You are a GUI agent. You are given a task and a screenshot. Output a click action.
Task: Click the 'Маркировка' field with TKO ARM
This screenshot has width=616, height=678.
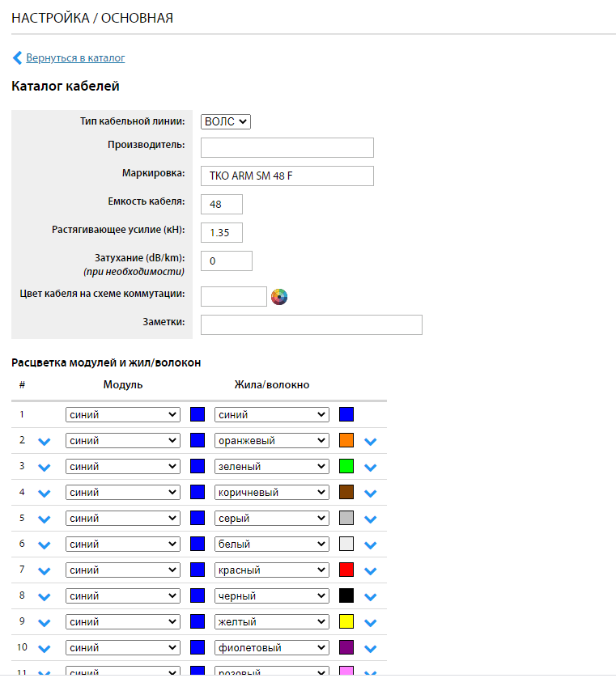(x=287, y=176)
